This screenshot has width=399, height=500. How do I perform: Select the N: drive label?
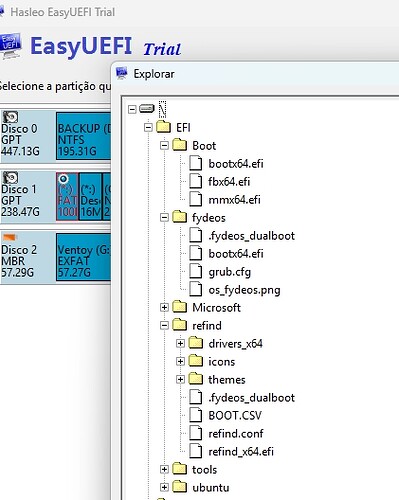pyautogui.click(x=162, y=109)
